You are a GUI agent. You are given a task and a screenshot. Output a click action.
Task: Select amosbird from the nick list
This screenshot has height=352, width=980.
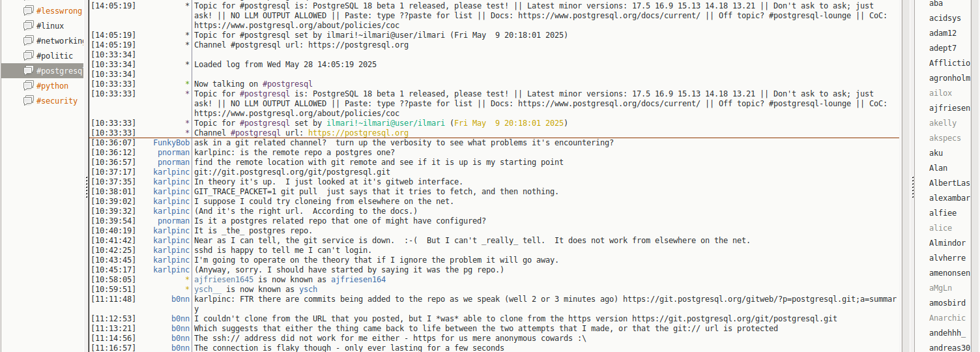[947, 303]
